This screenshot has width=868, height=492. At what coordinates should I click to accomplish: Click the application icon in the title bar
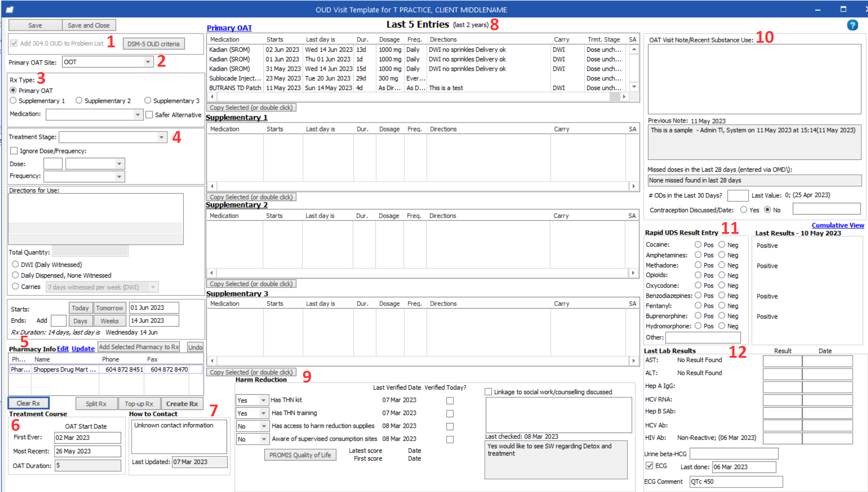click(10, 9)
